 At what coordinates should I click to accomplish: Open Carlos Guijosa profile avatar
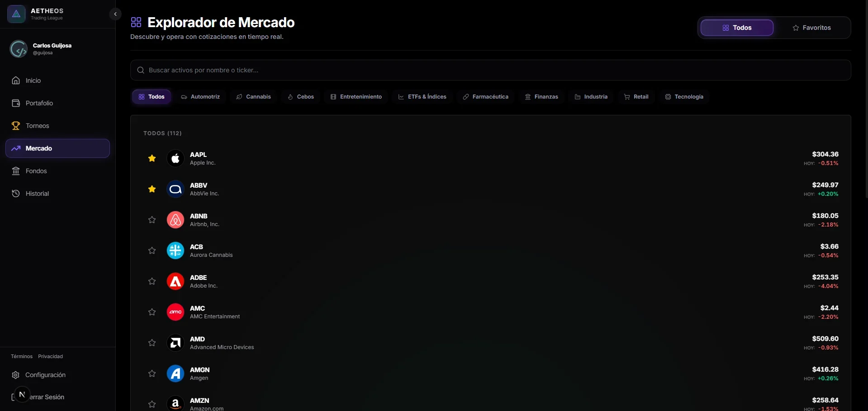click(19, 49)
